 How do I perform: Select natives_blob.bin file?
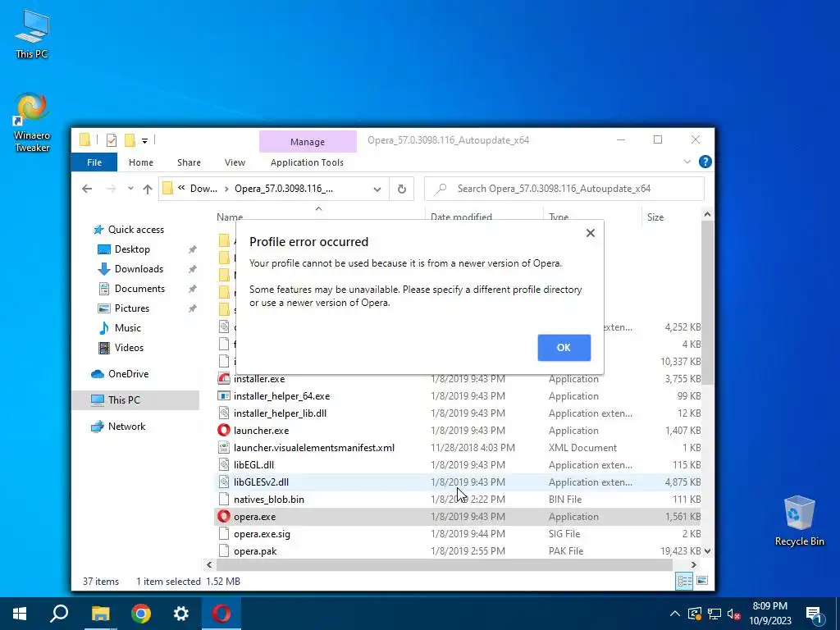pos(458,500)
